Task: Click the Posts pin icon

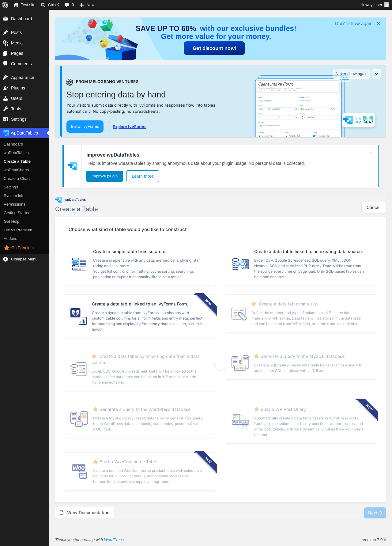Action: click(x=6, y=32)
